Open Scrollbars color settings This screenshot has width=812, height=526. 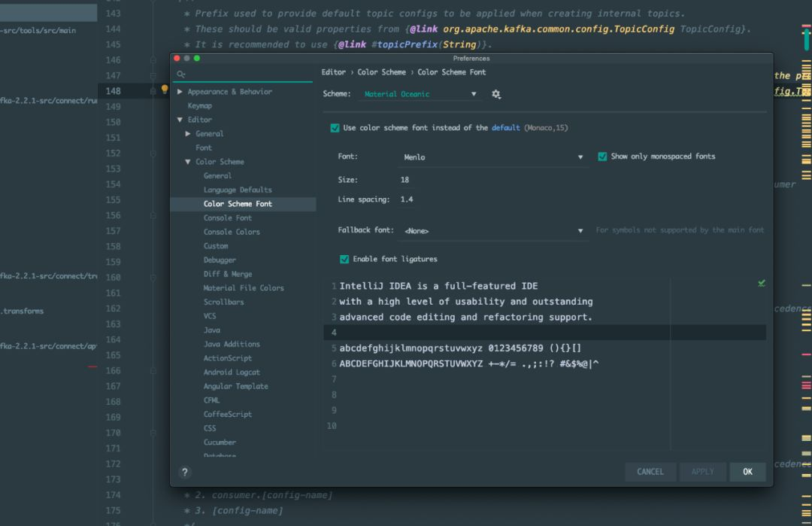223,302
